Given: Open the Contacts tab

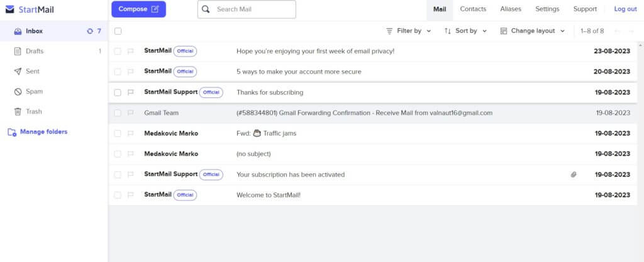Looking at the screenshot, I should pyautogui.click(x=473, y=9).
